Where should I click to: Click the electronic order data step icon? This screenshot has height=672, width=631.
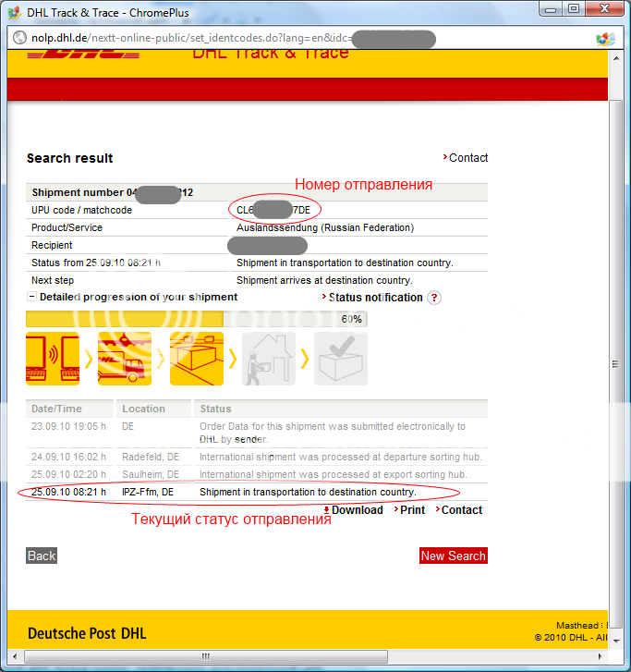coord(53,359)
